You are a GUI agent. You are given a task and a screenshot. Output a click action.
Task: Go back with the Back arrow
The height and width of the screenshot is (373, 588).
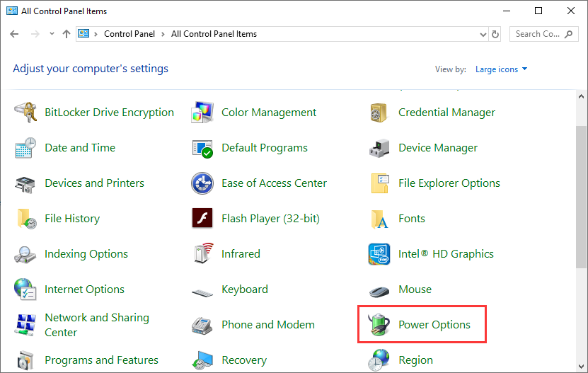tap(14, 34)
